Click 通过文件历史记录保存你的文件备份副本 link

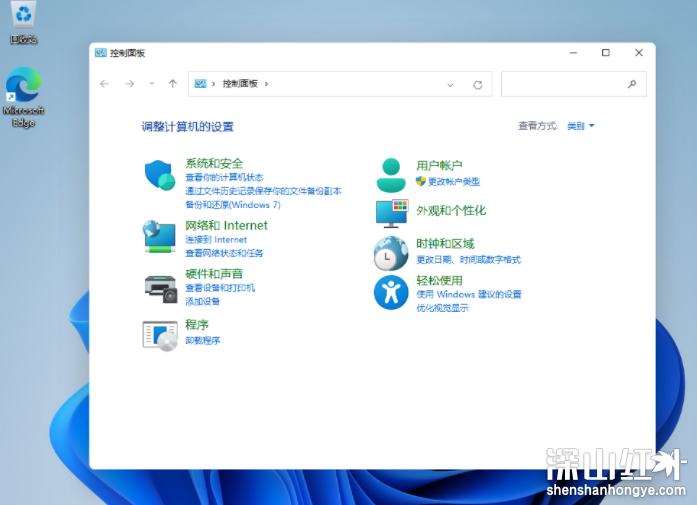[263, 191]
